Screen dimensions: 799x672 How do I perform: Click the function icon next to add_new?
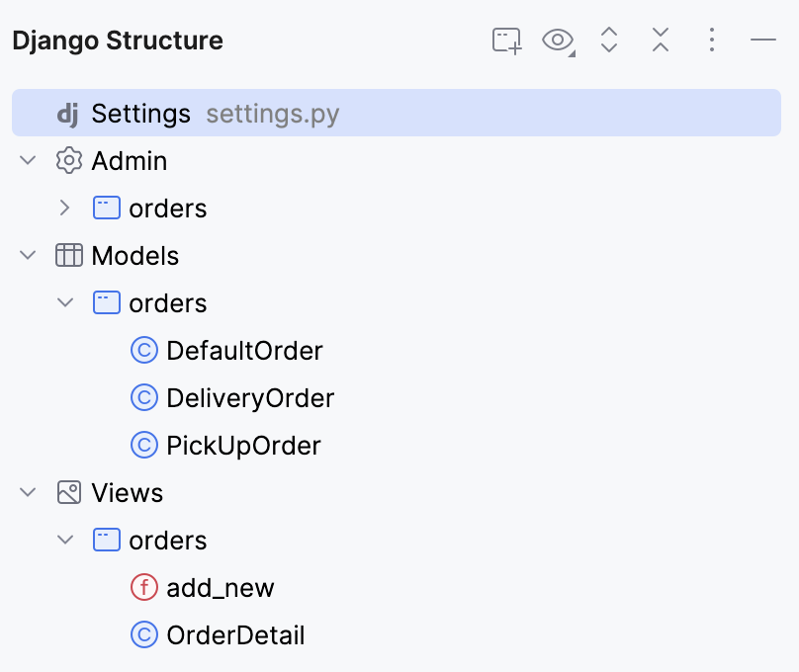point(143,587)
